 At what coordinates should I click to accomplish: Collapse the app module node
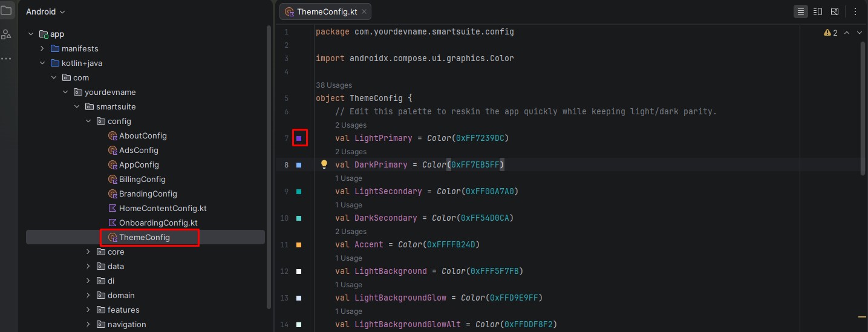(x=31, y=34)
